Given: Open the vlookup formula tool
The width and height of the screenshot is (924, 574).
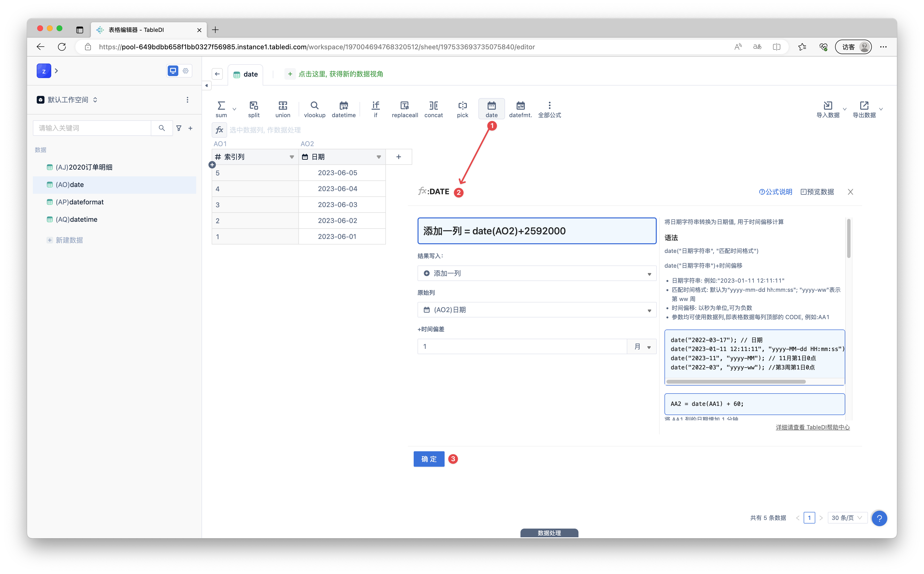Looking at the screenshot, I should coord(314,109).
